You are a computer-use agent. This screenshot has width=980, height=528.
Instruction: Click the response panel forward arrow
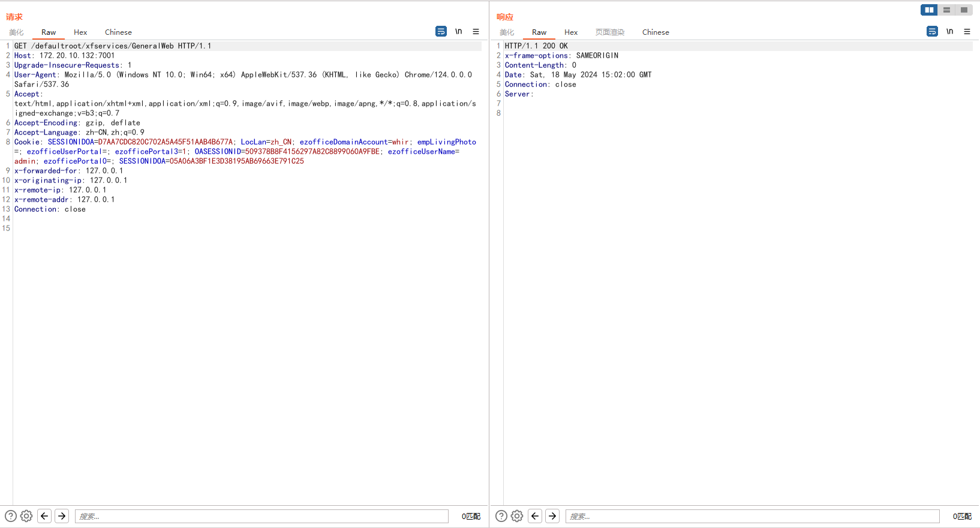[x=552, y=516]
